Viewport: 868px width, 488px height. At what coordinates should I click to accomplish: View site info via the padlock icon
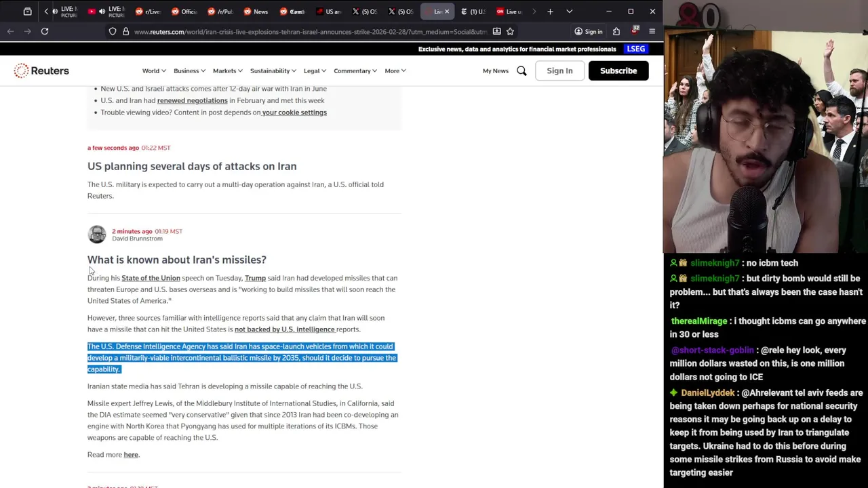point(125,31)
